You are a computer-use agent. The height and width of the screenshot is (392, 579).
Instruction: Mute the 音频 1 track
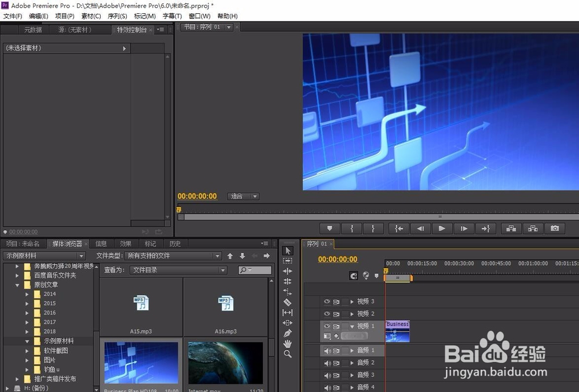click(327, 351)
